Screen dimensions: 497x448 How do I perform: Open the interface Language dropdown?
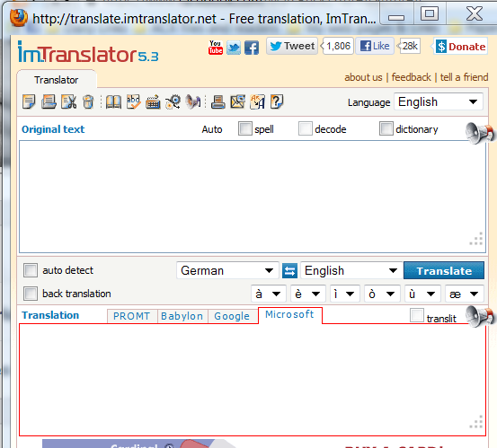[439, 102]
